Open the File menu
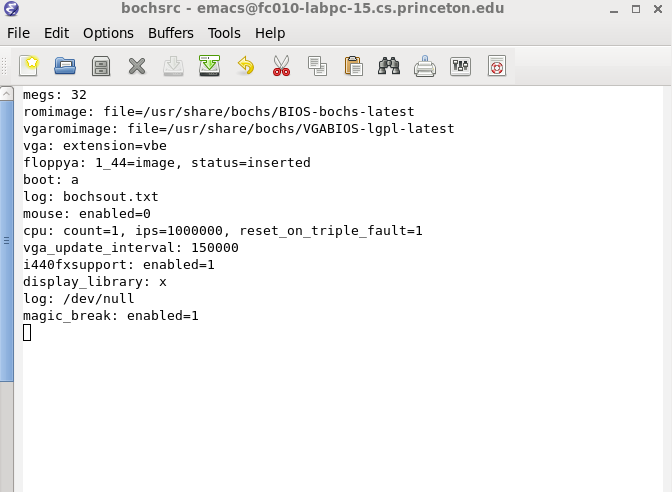 (x=18, y=33)
